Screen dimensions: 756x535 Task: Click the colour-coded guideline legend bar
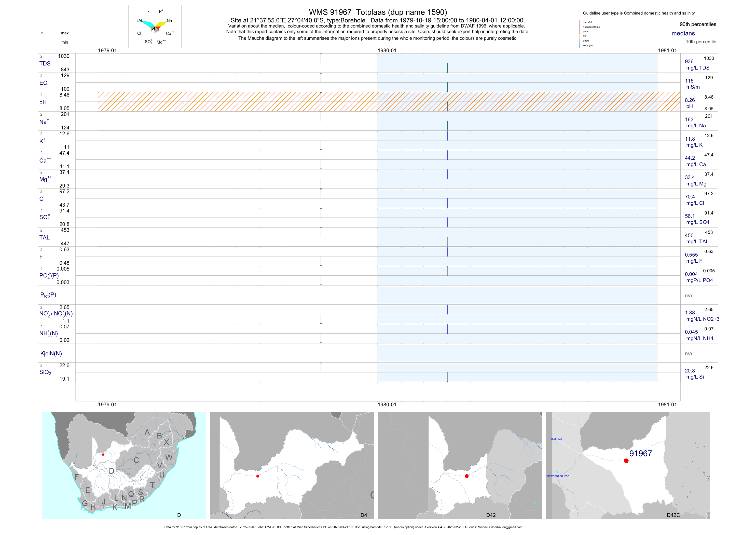[x=580, y=34]
